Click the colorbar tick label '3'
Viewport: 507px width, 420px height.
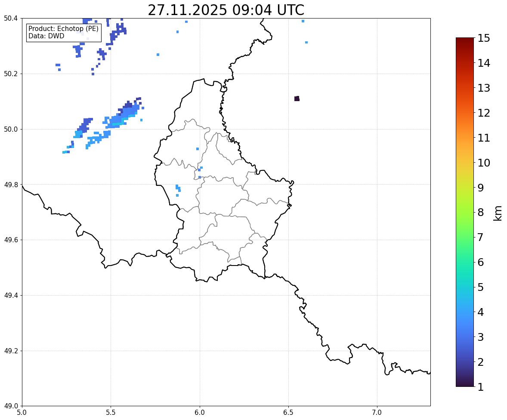point(481,337)
